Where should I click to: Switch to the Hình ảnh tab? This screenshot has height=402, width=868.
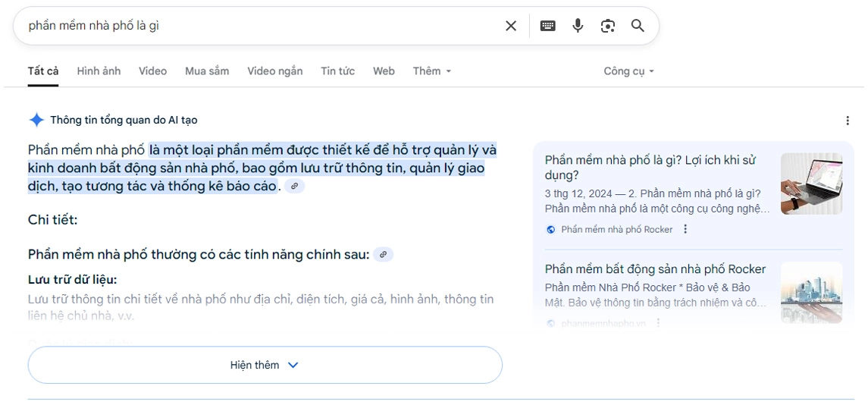click(x=99, y=71)
